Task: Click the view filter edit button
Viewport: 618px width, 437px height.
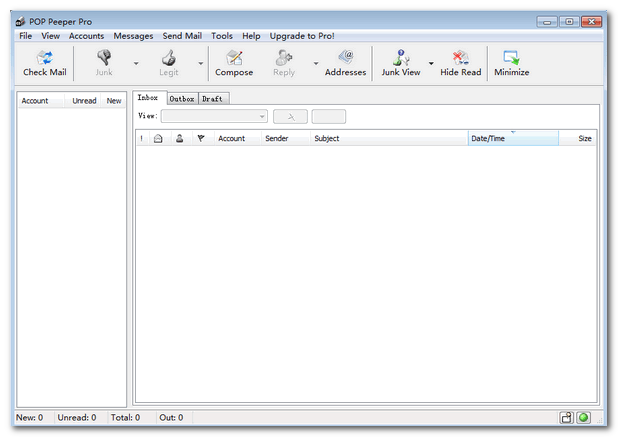Action: click(290, 116)
